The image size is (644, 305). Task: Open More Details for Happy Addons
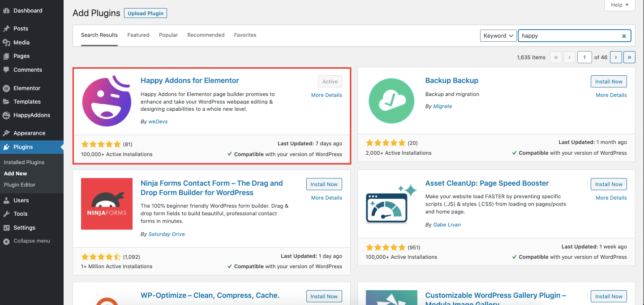[326, 95]
